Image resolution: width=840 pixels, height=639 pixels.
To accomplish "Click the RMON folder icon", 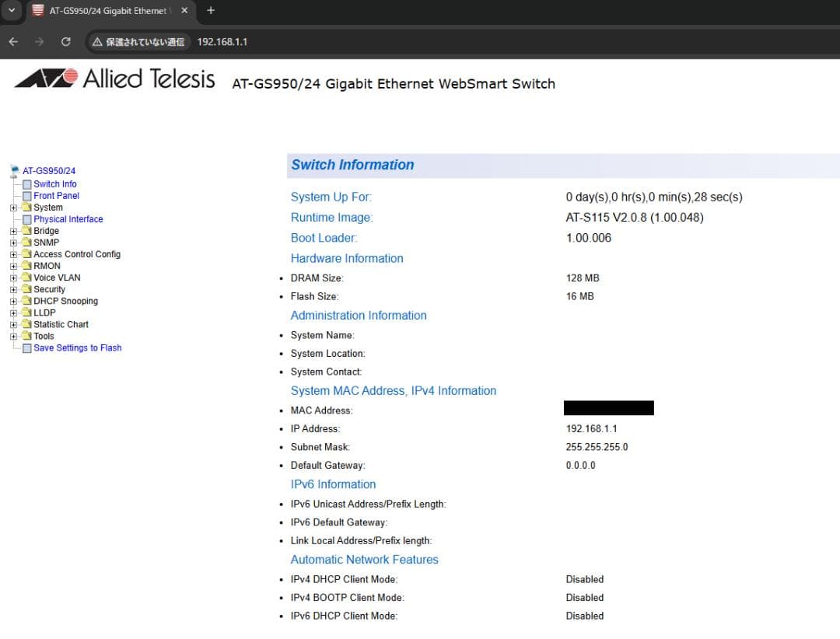I will (26, 266).
